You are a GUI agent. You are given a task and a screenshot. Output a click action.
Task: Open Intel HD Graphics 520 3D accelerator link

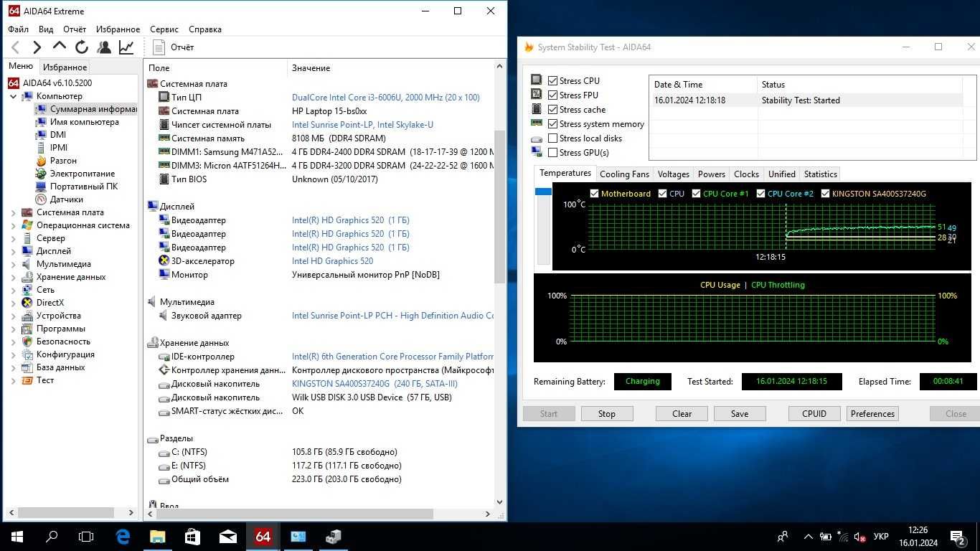coord(333,261)
